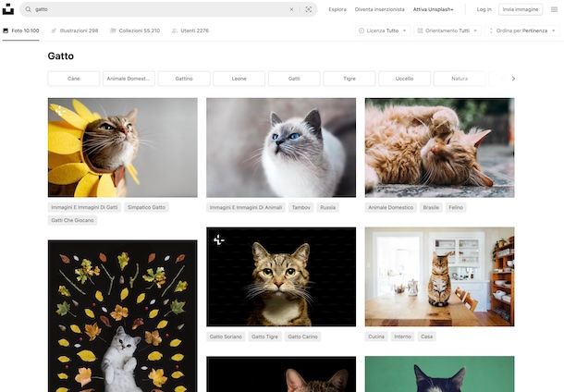Switch to Utenti 2276 tab
This screenshot has width=564, height=392.
click(x=190, y=31)
